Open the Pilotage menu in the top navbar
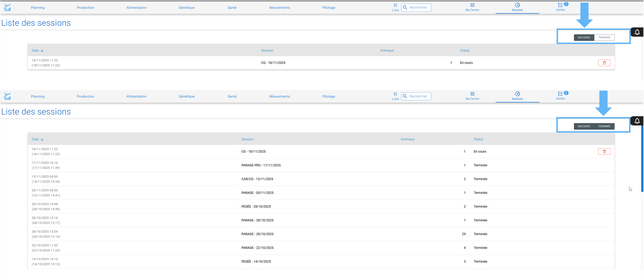The height and width of the screenshot is (280, 644). click(x=329, y=8)
